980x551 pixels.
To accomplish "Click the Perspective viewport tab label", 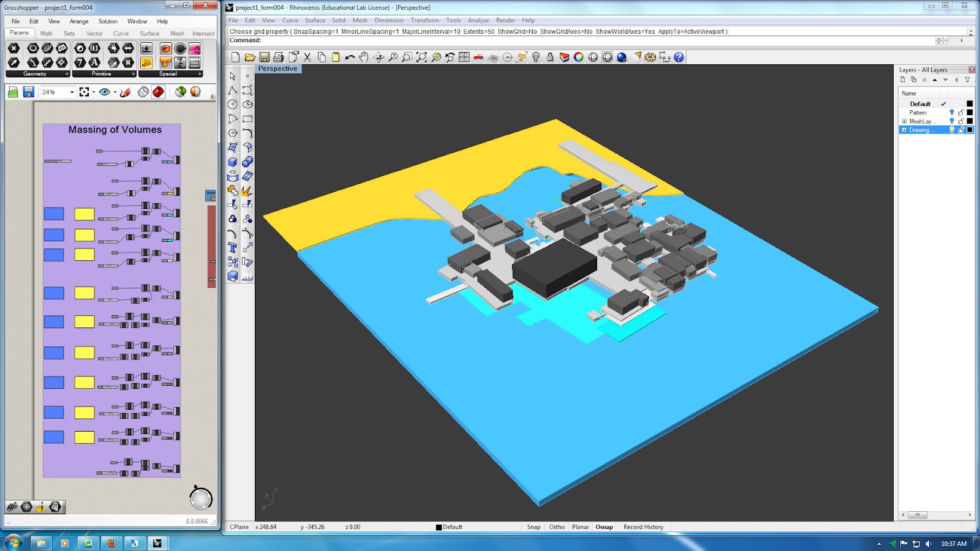I will [278, 69].
